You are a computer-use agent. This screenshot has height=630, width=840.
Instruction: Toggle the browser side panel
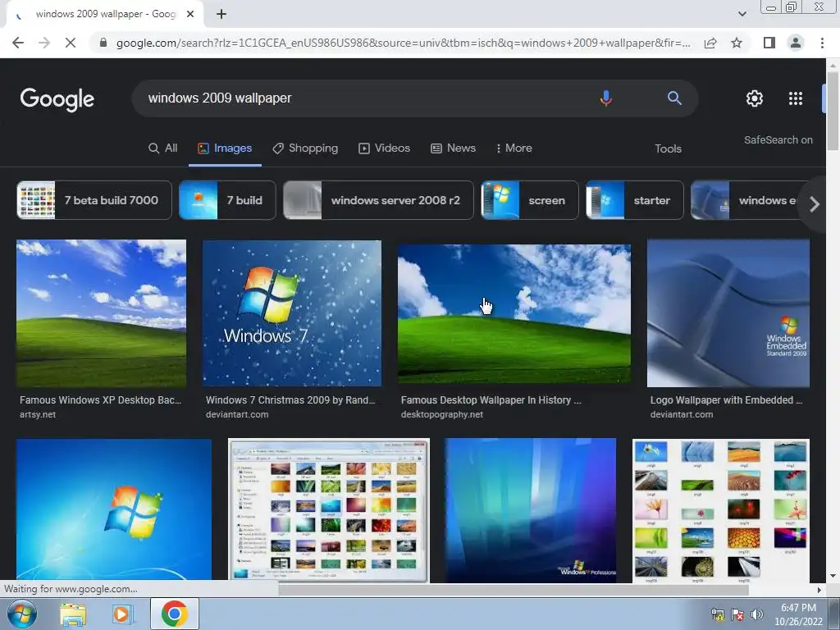tap(769, 43)
